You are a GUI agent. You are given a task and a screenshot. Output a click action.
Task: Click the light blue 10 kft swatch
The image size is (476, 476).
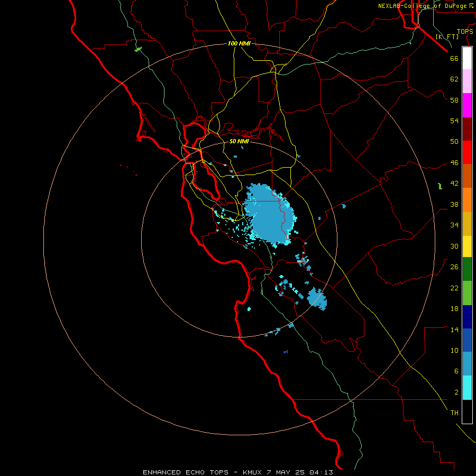(467, 364)
